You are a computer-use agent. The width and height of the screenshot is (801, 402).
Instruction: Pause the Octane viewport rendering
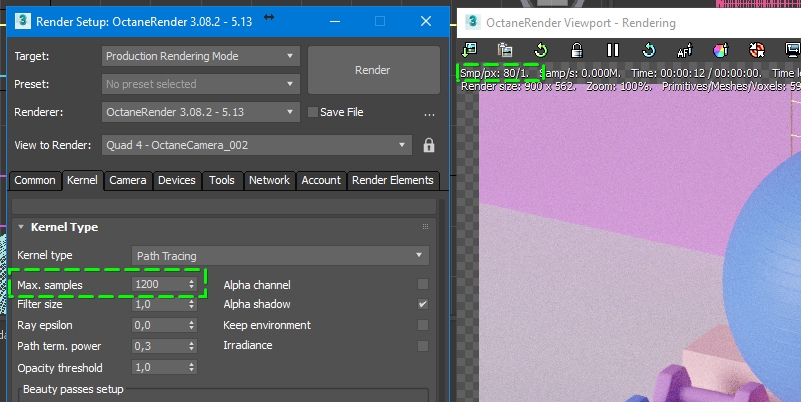612,50
